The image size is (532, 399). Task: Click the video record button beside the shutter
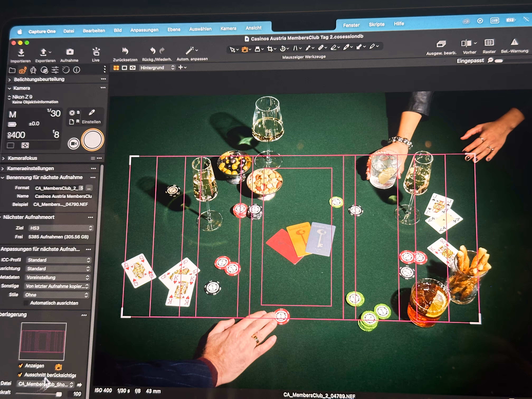point(74,144)
